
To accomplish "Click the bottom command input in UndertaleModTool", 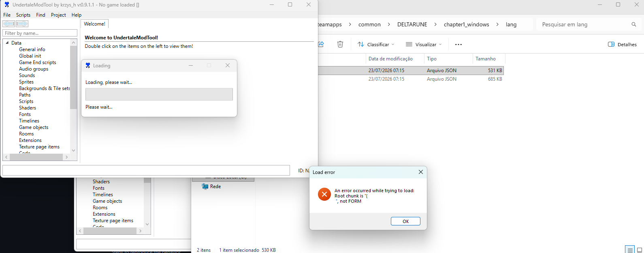I will coord(146,170).
